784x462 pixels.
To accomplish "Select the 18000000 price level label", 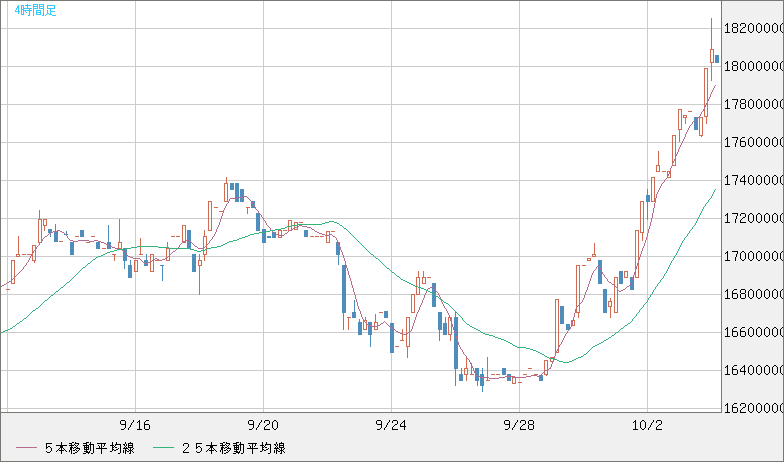I will 754,67.
